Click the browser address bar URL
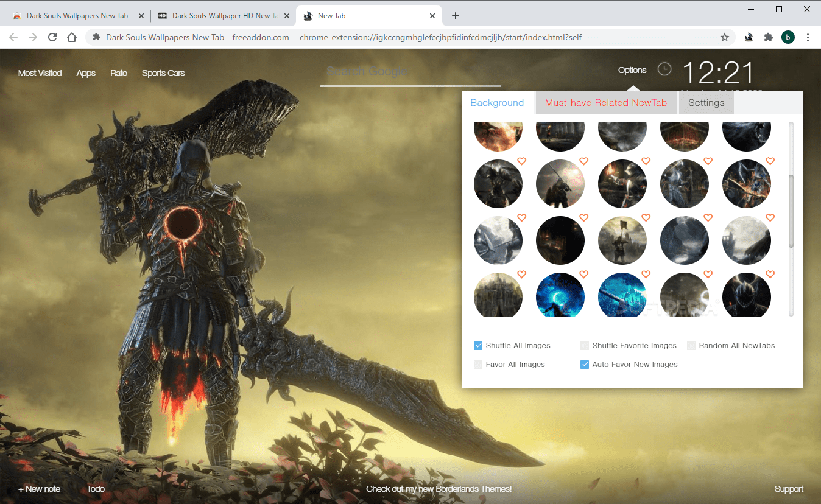 (x=440, y=37)
